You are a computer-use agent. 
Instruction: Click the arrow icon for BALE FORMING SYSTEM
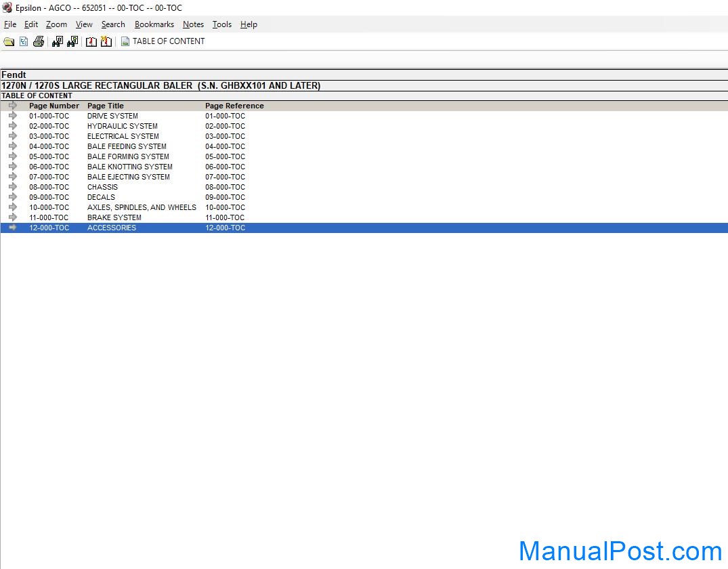(13, 156)
